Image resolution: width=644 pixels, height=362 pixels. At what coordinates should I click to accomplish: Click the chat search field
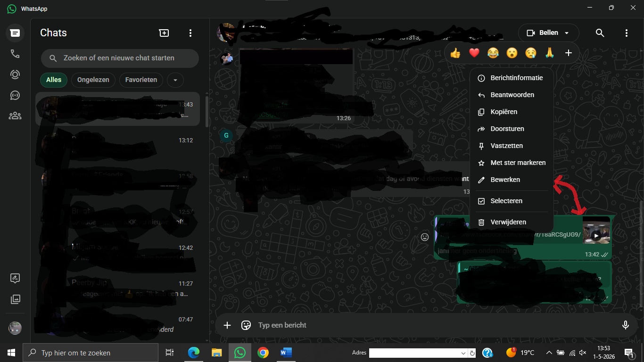point(120,58)
